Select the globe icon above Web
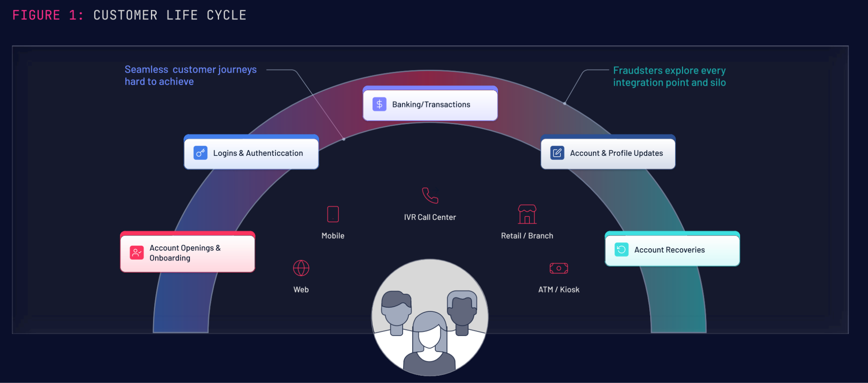The width and height of the screenshot is (868, 383). tap(301, 268)
